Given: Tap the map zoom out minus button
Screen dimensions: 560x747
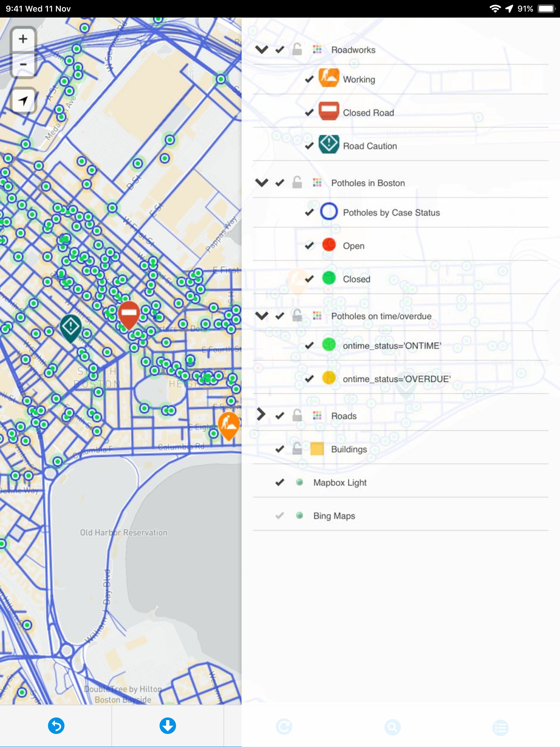Looking at the screenshot, I should click(x=23, y=65).
